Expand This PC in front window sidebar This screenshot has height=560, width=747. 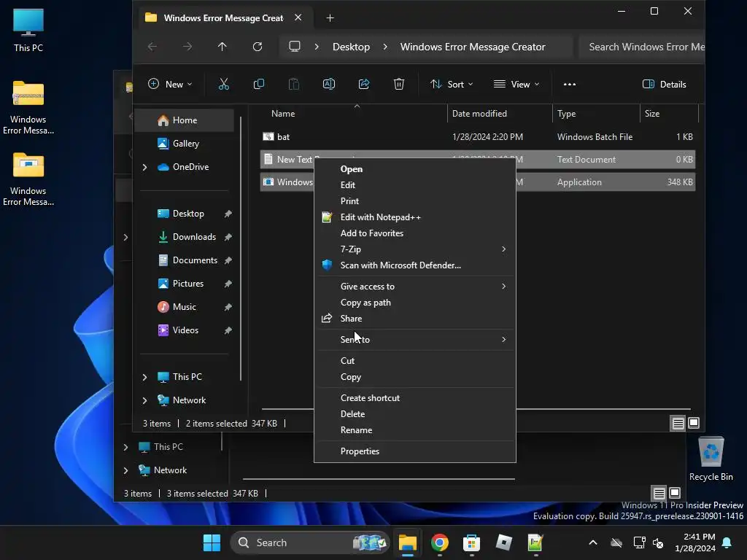click(145, 377)
